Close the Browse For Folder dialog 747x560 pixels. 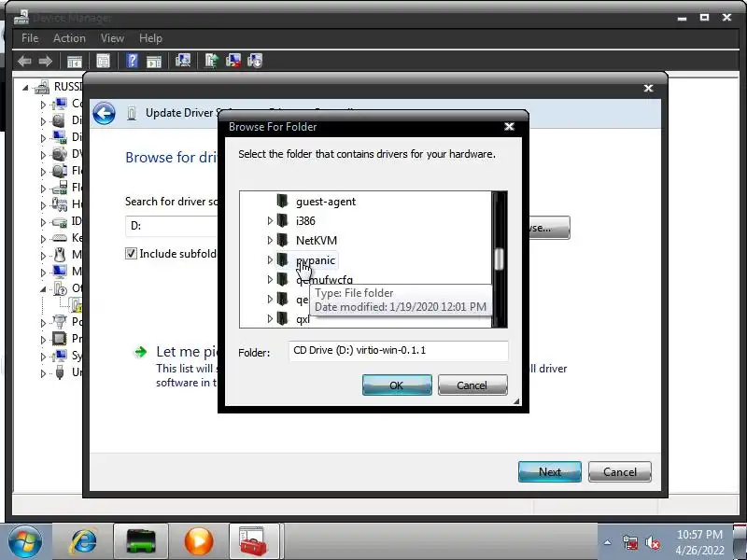[509, 127]
